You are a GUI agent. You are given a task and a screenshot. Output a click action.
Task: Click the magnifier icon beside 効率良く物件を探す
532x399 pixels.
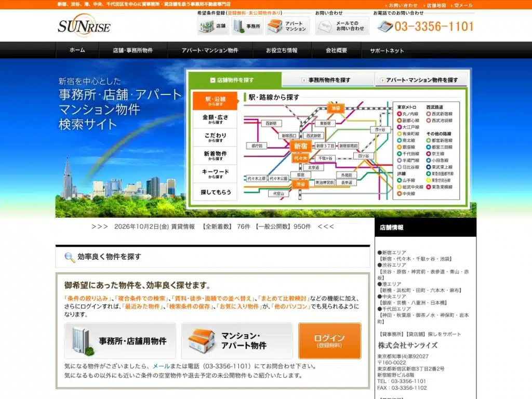(70, 257)
